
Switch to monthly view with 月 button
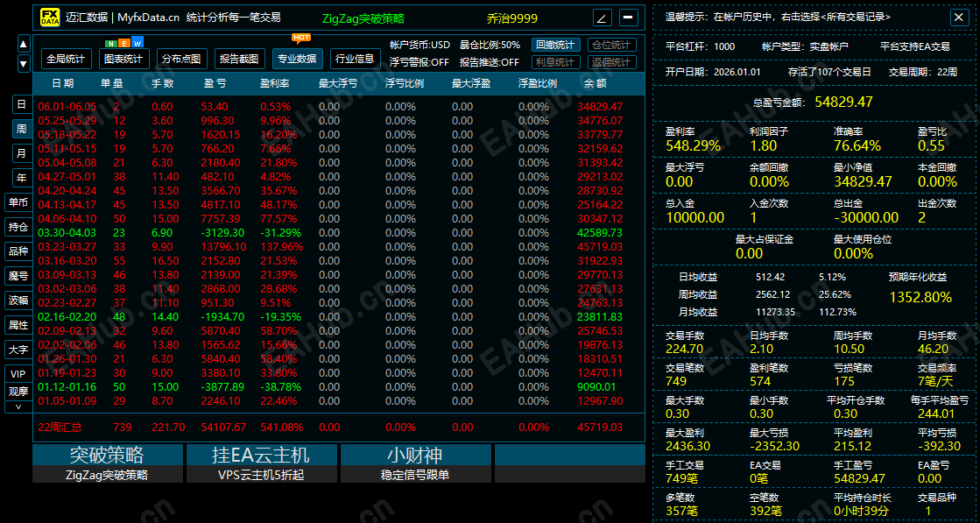22,153
